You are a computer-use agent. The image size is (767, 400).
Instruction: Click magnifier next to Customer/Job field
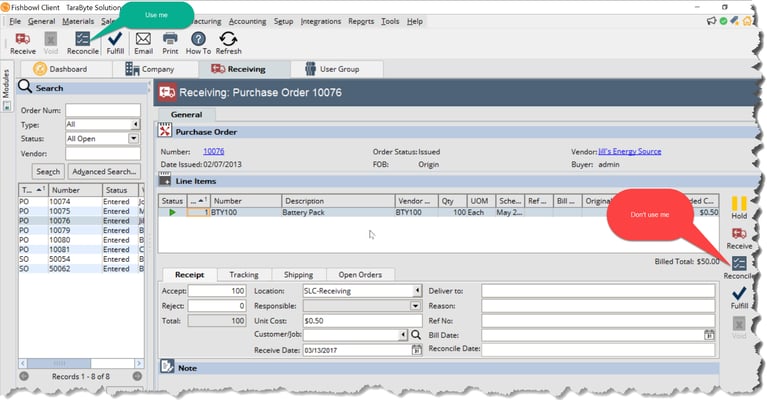[x=416, y=335]
